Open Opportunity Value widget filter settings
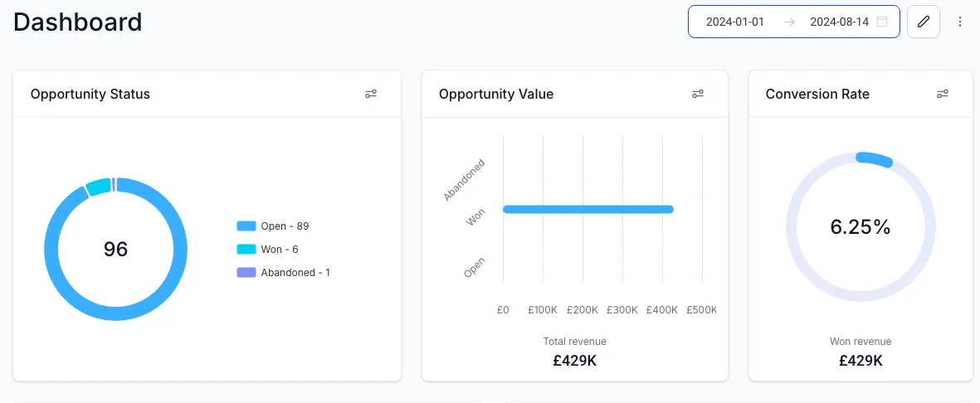 point(698,95)
